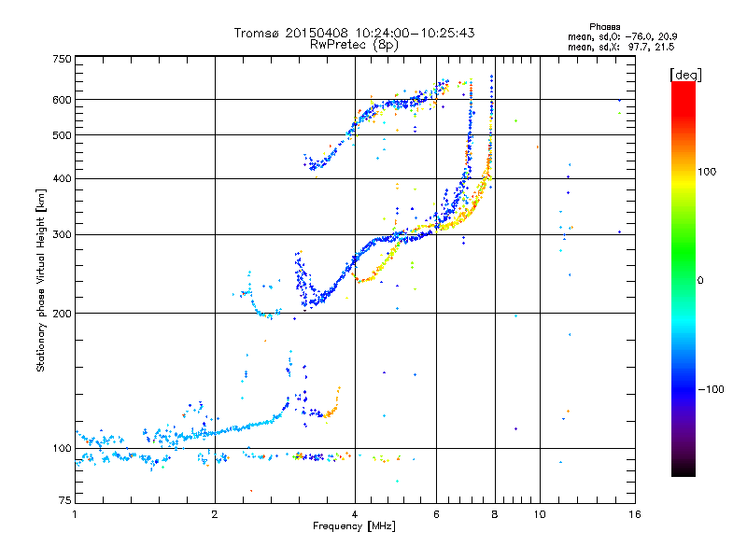The image size is (747, 560).
Task: Click the colorbar tick label '-100'
Action: (x=711, y=389)
